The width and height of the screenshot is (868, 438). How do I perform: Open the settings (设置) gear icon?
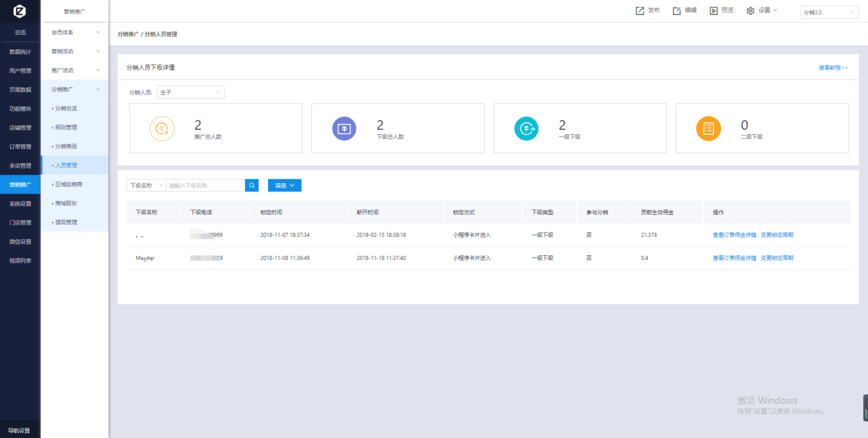coord(750,11)
